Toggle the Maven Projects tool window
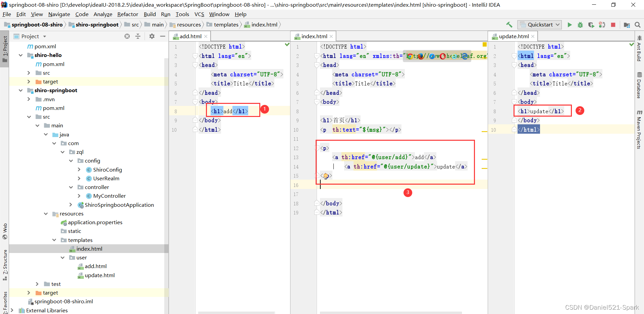 point(639,130)
